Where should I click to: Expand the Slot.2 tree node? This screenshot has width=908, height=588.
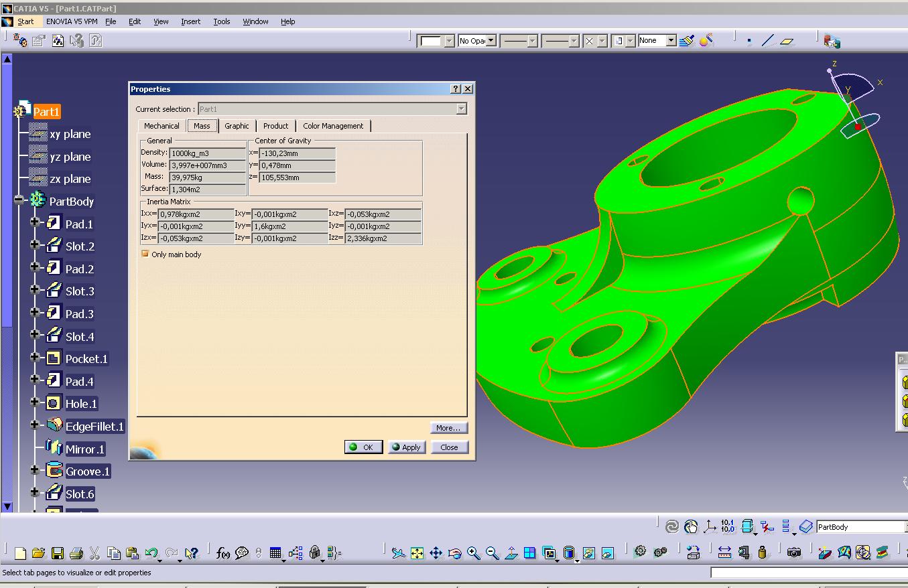pos(35,244)
